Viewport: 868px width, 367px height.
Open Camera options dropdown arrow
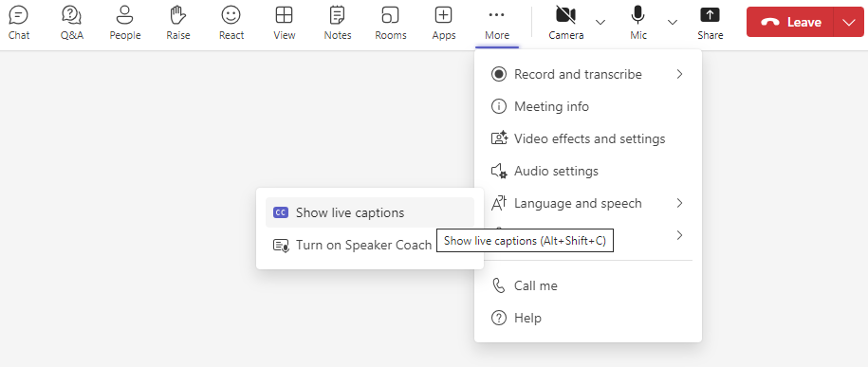600,22
